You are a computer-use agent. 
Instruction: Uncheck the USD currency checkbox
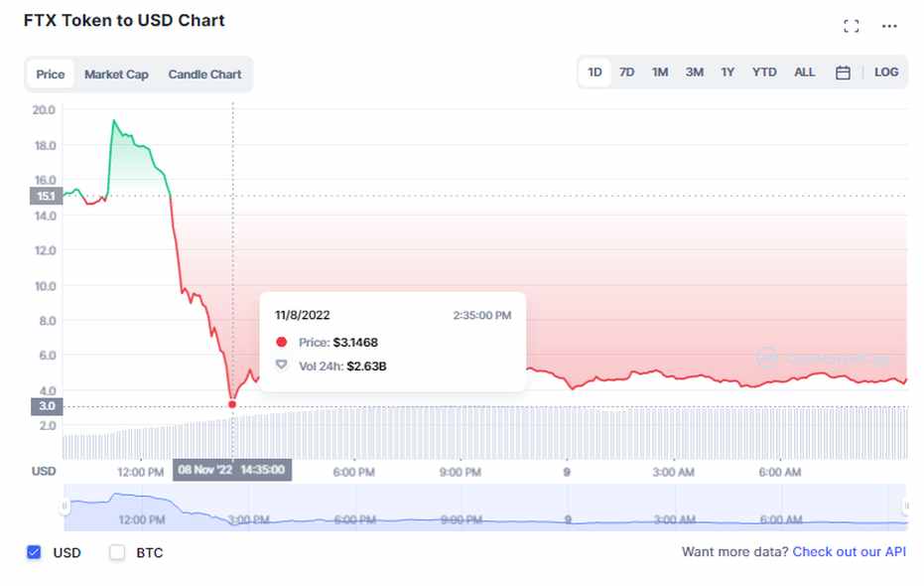click(34, 552)
